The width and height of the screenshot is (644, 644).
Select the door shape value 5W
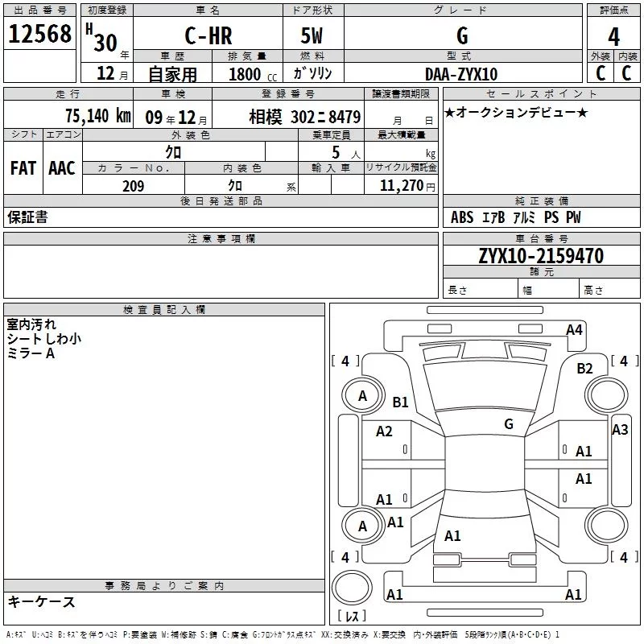[x=312, y=35]
